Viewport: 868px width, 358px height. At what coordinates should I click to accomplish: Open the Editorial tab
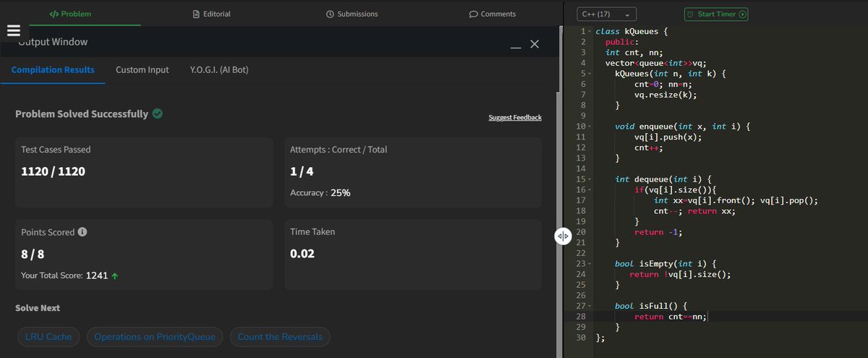pos(211,14)
